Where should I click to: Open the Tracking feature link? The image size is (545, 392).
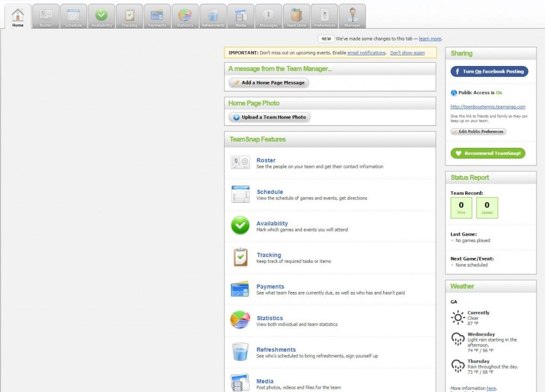point(269,255)
